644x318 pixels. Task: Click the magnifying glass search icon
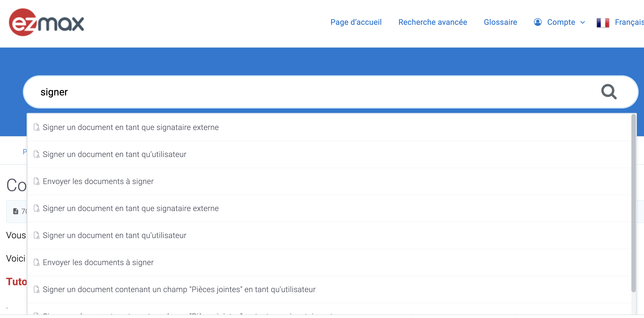point(609,92)
